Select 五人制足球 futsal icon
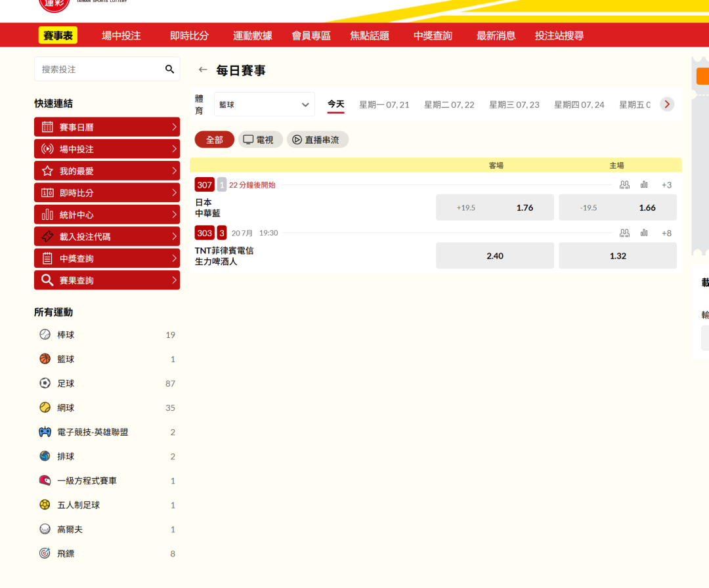 (x=45, y=505)
